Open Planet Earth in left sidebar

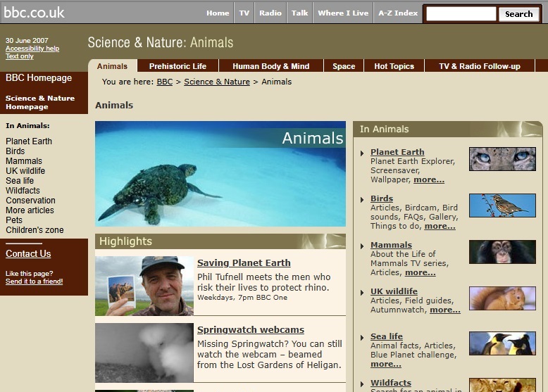tap(29, 141)
